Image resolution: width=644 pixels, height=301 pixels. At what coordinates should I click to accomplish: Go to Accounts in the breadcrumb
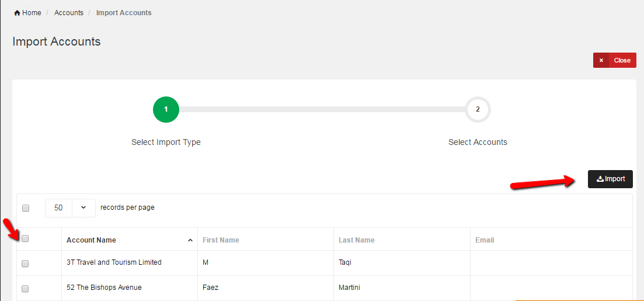69,13
